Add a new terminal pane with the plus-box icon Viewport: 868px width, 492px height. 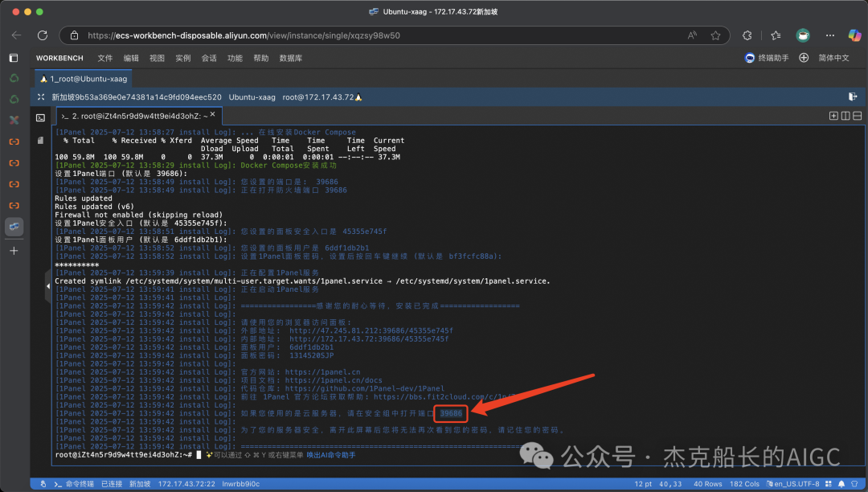[833, 116]
